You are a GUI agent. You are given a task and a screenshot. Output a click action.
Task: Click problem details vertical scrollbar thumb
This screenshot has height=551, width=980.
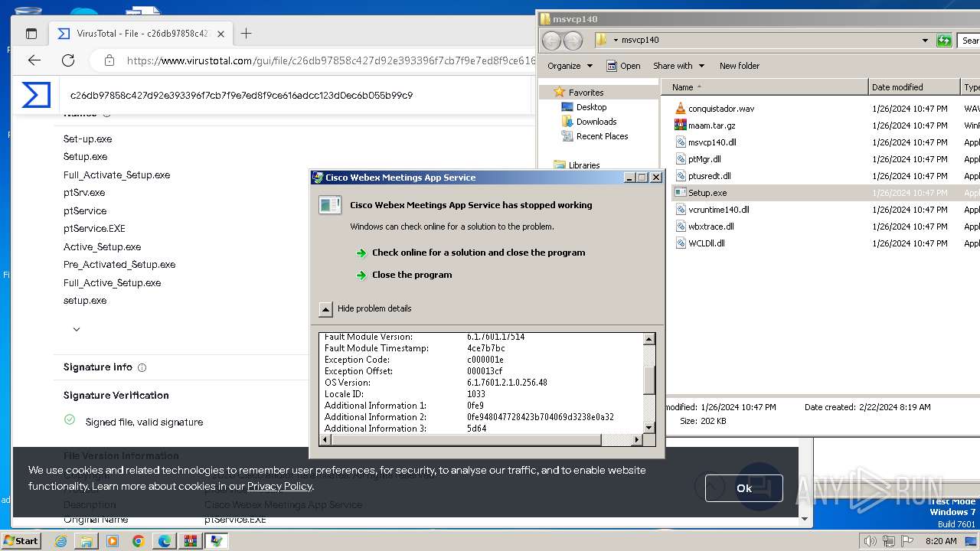click(649, 380)
